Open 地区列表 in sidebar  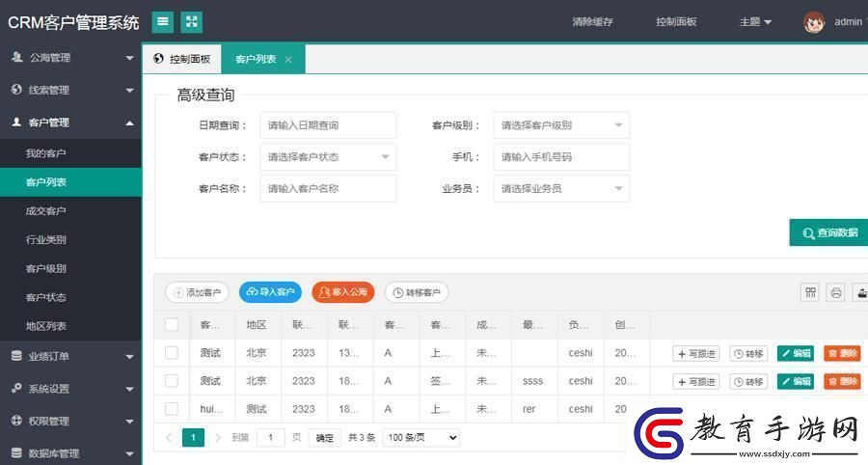[70, 326]
